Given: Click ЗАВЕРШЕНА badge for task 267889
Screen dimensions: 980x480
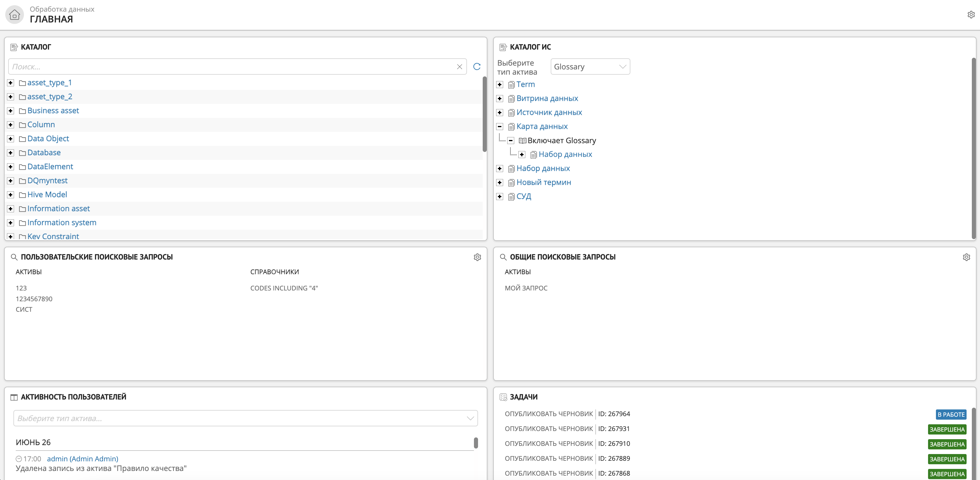Looking at the screenshot, I should point(947,459).
